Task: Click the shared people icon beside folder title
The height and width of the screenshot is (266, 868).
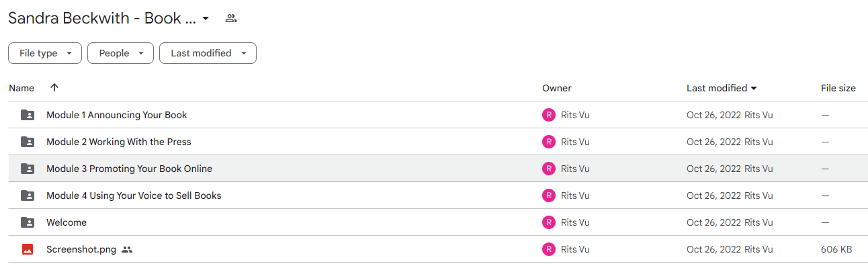Action: point(231,18)
